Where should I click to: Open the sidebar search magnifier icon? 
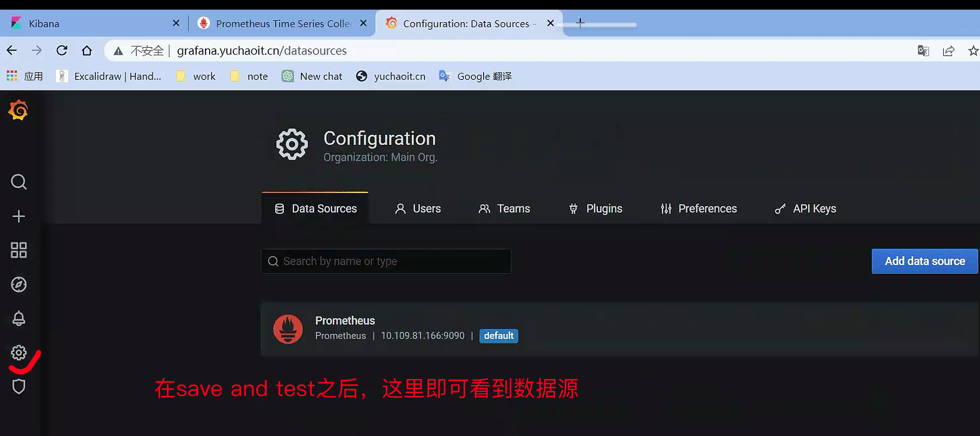pyautogui.click(x=18, y=182)
